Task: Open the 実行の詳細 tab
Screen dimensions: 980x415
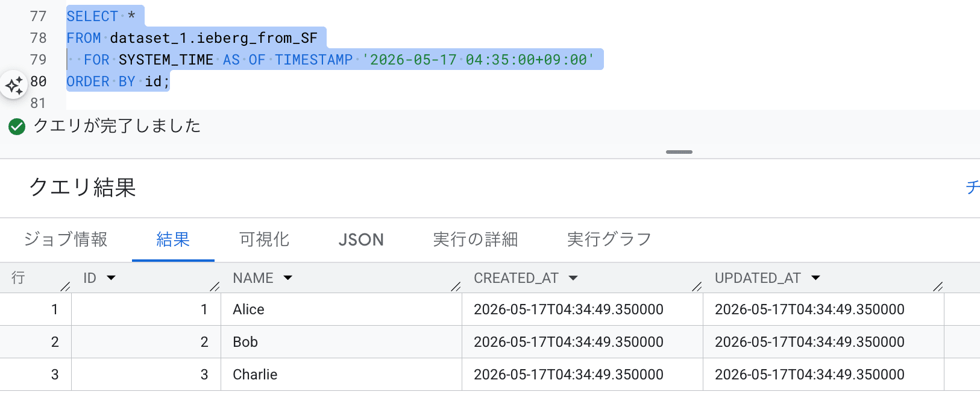Action: click(x=475, y=239)
